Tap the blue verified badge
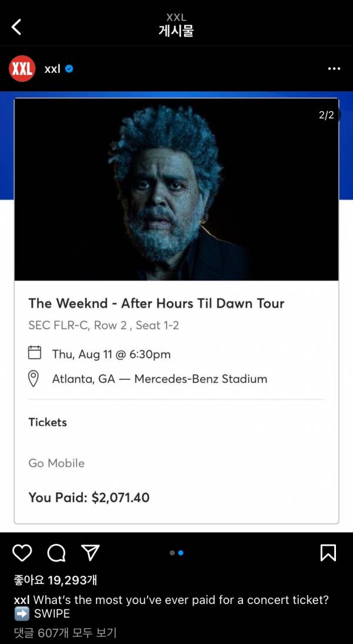The height and width of the screenshot is (644, 353). (x=69, y=69)
